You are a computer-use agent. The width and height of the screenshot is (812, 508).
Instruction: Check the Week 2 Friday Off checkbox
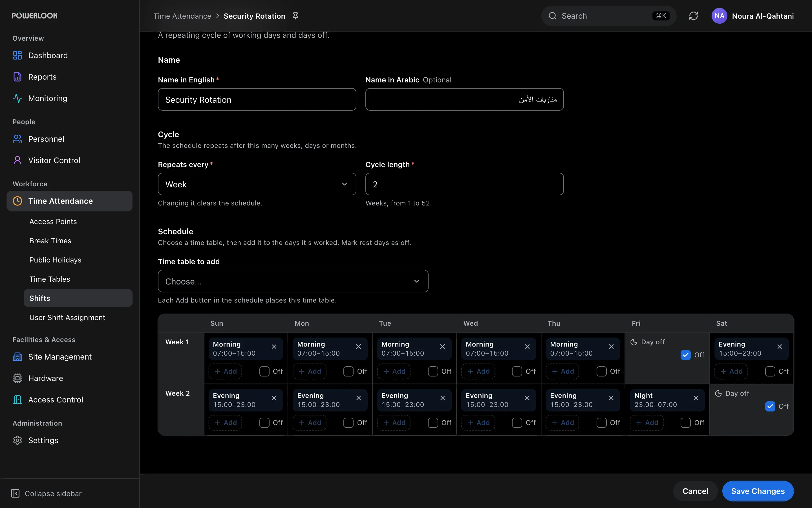pyautogui.click(x=685, y=423)
